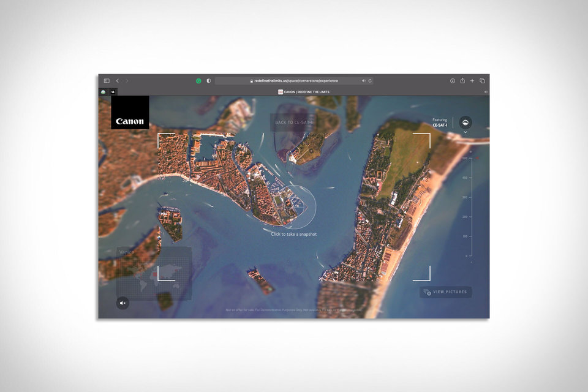Open Safari's privacy shield icon

point(208,80)
